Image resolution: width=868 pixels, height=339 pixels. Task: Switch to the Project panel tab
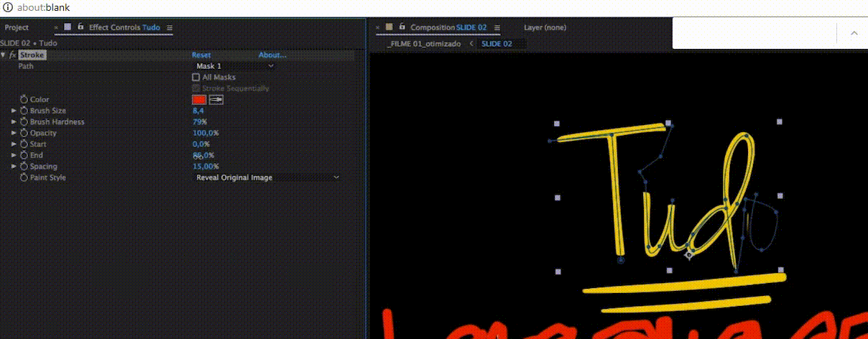point(17,27)
